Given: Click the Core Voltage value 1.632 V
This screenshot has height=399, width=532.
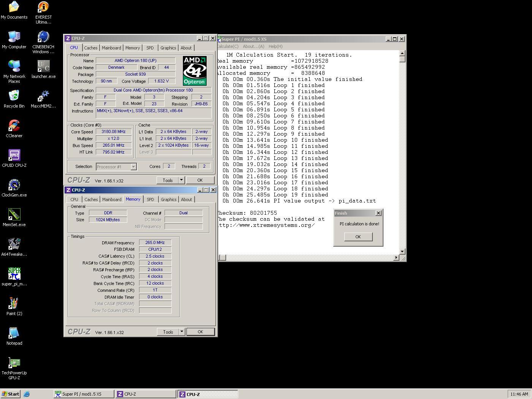Looking at the screenshot, I should pyautogui.click(x=161, y=81).
